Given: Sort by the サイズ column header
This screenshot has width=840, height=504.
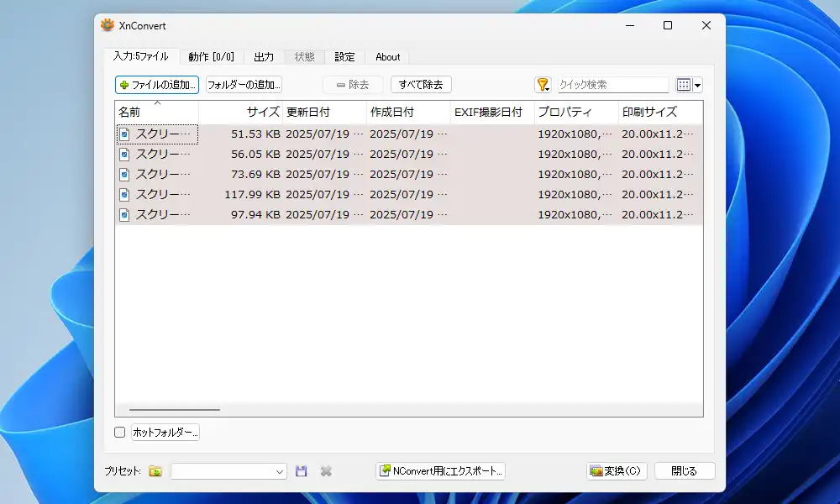Looking at the screenshot, I should click(240, 112).
